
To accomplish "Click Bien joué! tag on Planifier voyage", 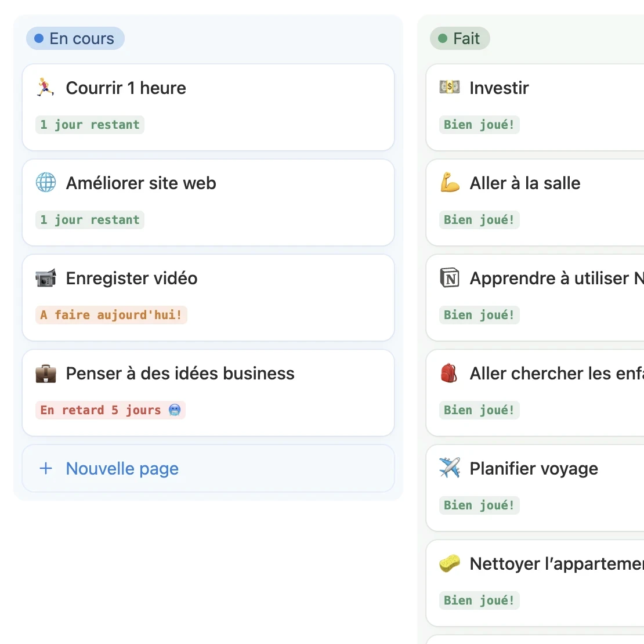I will click(x=479, y=505).
